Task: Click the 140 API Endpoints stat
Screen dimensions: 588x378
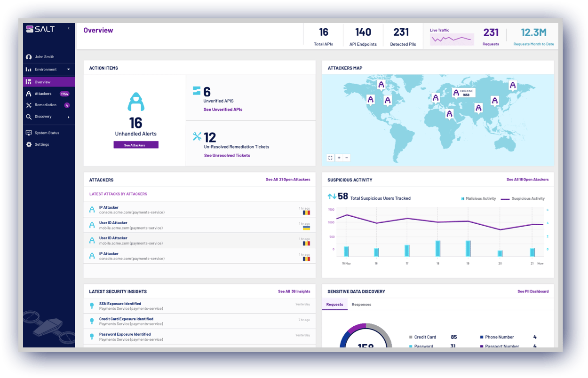Action: coord(363,36)
